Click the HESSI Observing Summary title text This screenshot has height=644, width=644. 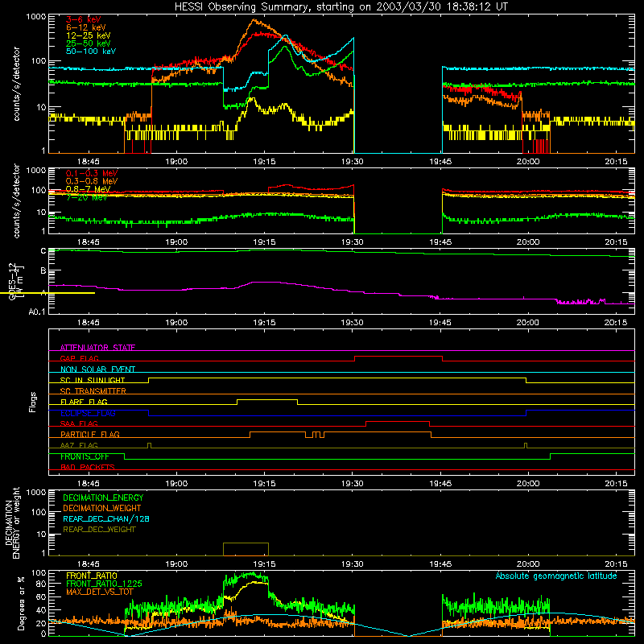(x=341, y=7)
